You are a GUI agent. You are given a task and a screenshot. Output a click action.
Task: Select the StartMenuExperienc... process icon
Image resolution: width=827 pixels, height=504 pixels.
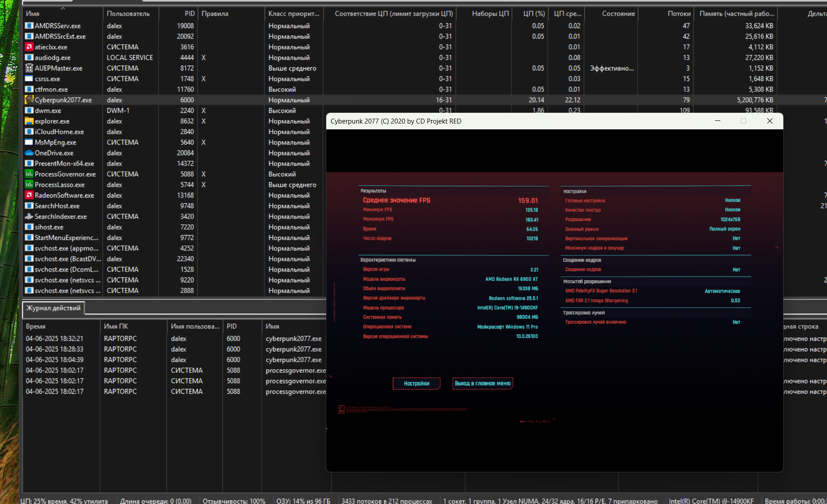pos(29,238)
